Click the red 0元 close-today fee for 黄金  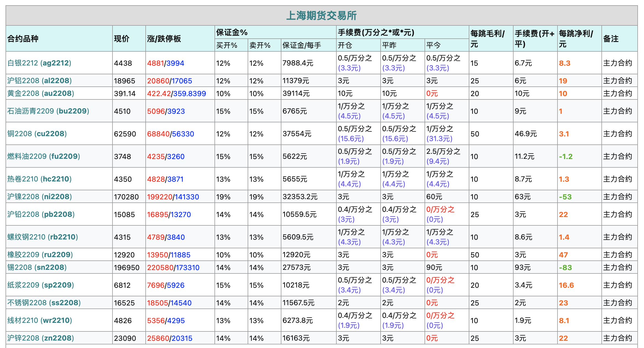click(x=432, y=93)
